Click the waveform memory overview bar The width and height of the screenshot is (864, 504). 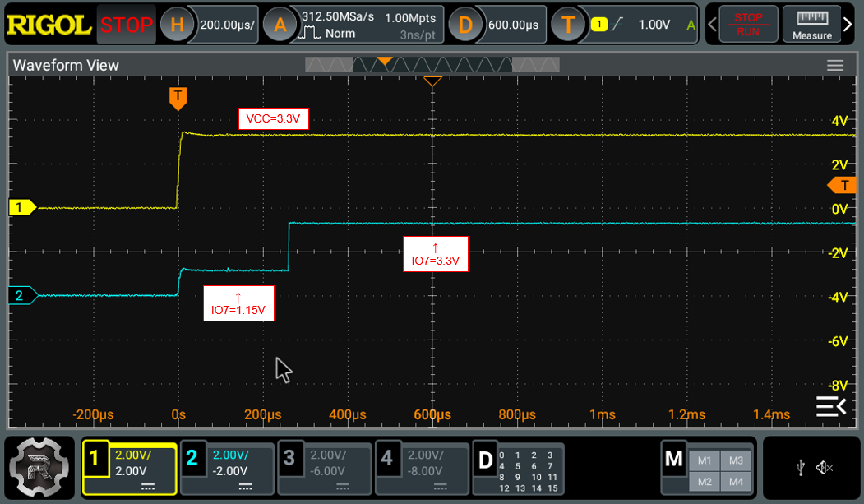[x=432, y=65]
